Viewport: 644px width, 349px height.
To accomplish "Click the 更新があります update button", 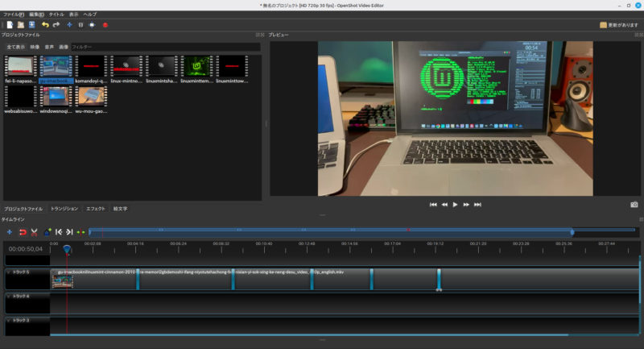I will [x=619, y=25].
